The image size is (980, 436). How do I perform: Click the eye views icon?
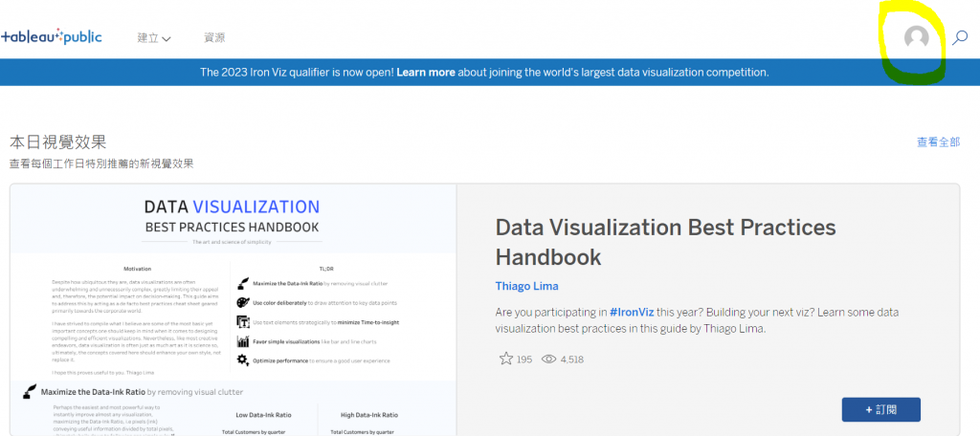pyautogui.click(x=548, y=360)
